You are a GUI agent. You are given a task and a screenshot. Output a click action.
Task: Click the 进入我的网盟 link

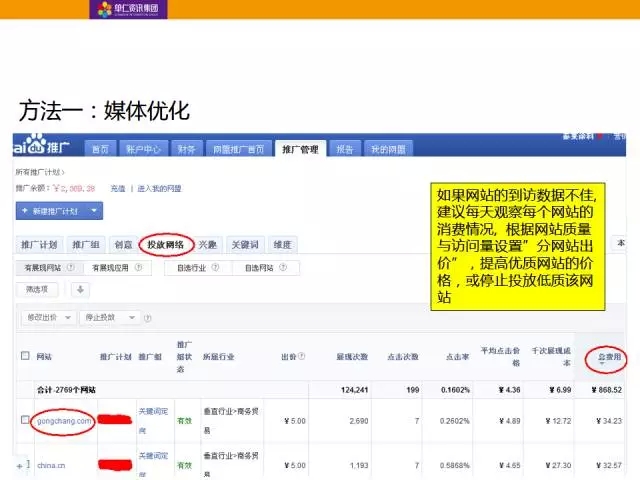coord(159,188)
